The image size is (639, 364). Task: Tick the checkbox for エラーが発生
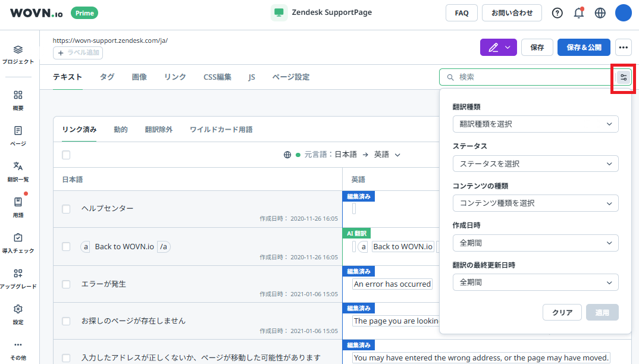(x=66, y=284)
